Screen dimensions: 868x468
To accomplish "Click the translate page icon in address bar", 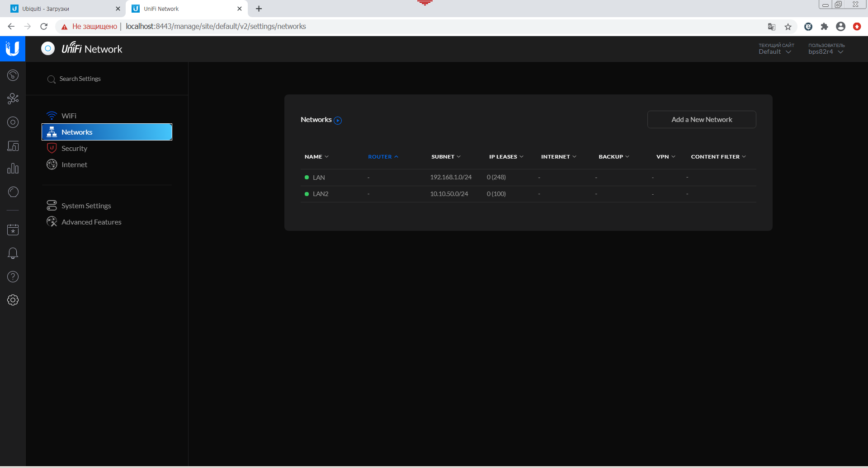I will [772, 27].
